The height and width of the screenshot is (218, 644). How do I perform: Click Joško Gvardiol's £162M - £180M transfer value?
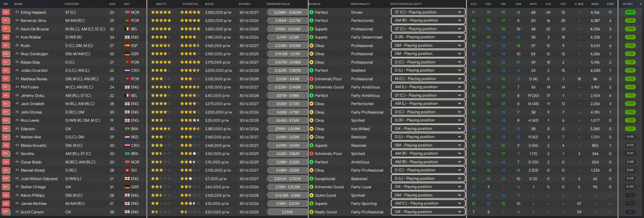[x=287, y=70]
